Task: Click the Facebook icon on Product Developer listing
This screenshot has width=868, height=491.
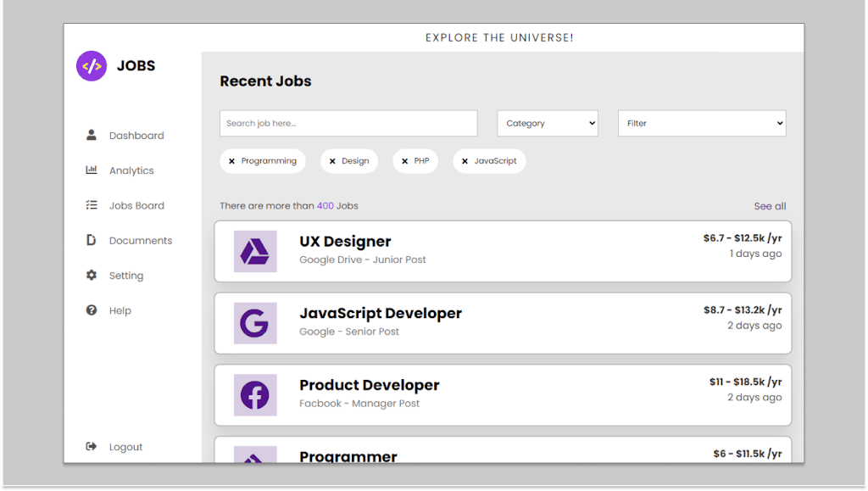Action: pyautogui.click(x=254, y=395)
